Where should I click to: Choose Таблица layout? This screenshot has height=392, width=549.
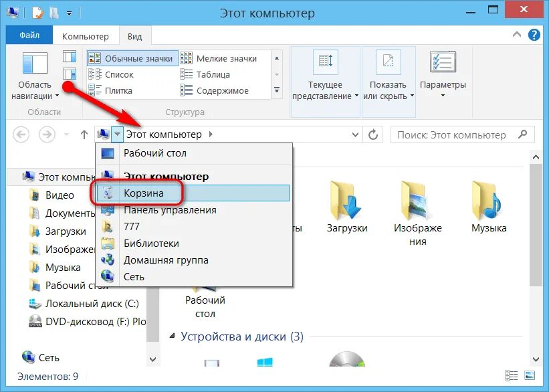point(205,75)
